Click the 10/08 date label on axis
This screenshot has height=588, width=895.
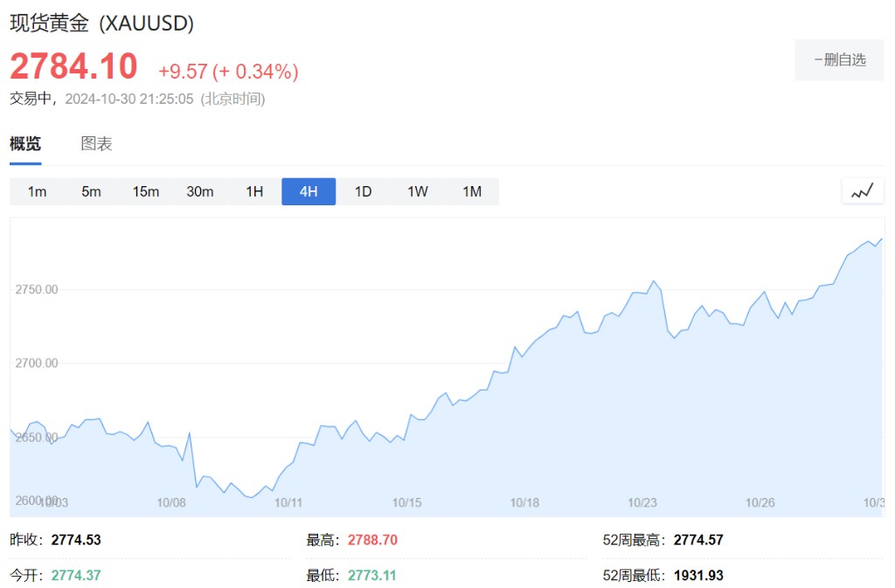171,502
